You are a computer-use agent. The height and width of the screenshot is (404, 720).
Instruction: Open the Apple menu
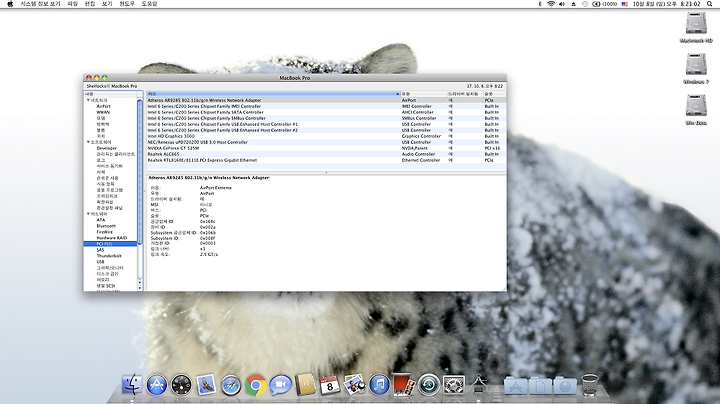[x=10, y=4]
